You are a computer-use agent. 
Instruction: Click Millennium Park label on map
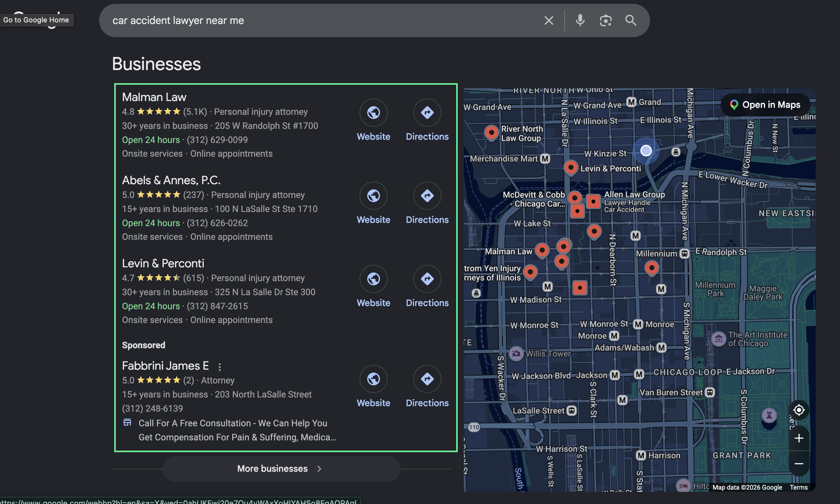pos(715,289)
